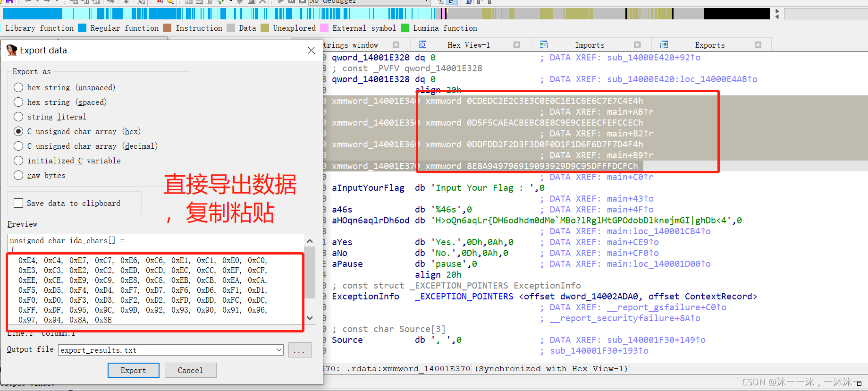Close the Strings window tab
The height and width of the screenshot is (391, 868).
coord(396,45)
